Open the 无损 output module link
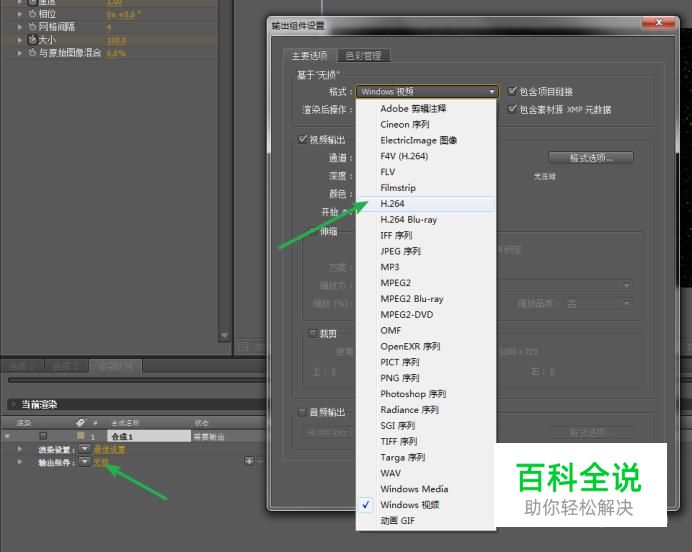The height and width of the screenshot is (552, 692). point(101,462)
